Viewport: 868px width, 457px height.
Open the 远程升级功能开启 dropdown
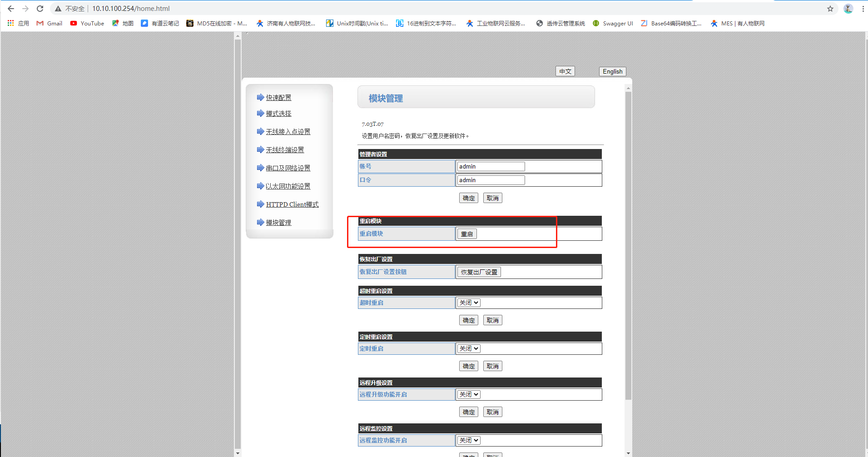(469, 394)
